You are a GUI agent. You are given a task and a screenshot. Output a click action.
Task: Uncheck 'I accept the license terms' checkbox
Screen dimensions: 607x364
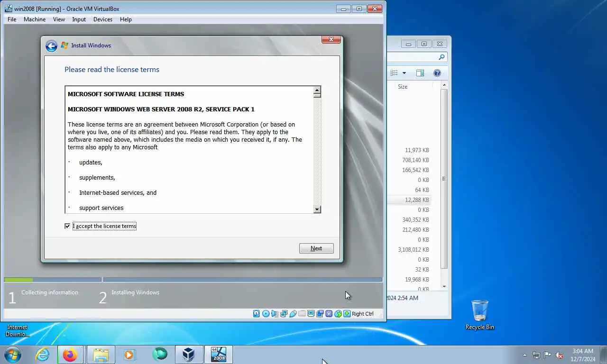67,226
